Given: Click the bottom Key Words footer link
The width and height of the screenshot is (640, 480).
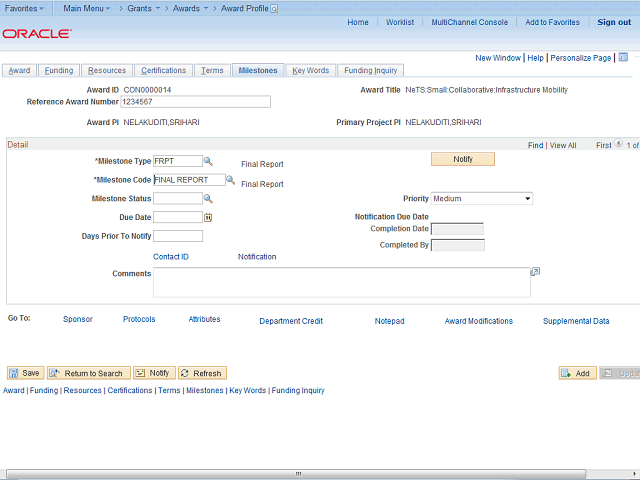Looking at the screenshot, I should (x=247, y=391).
